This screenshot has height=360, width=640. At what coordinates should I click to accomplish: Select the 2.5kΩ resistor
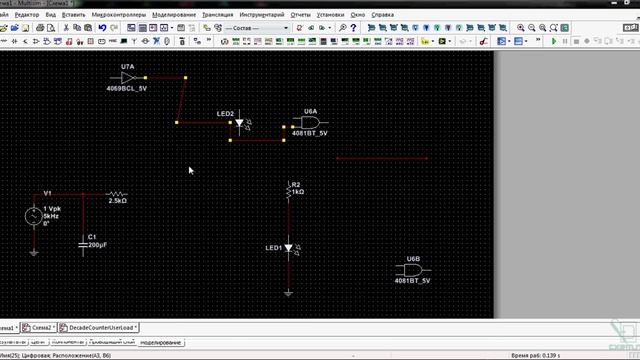tap(117, 194)
